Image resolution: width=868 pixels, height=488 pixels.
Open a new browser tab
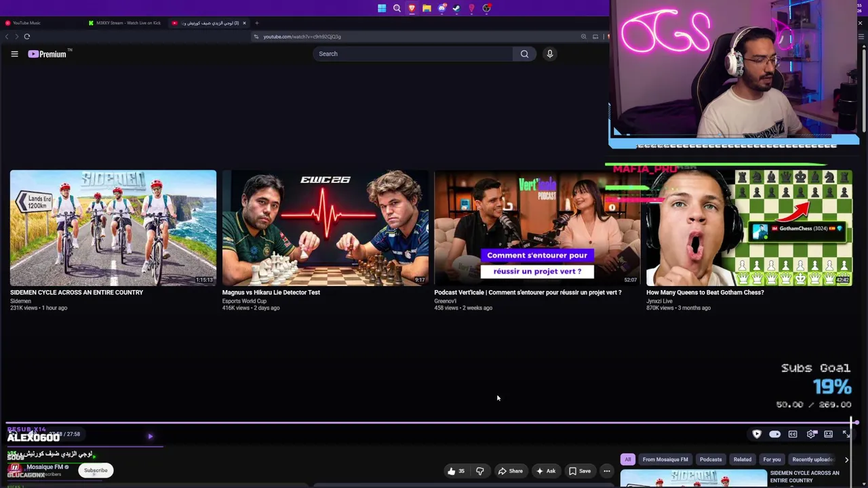point(256,23)
